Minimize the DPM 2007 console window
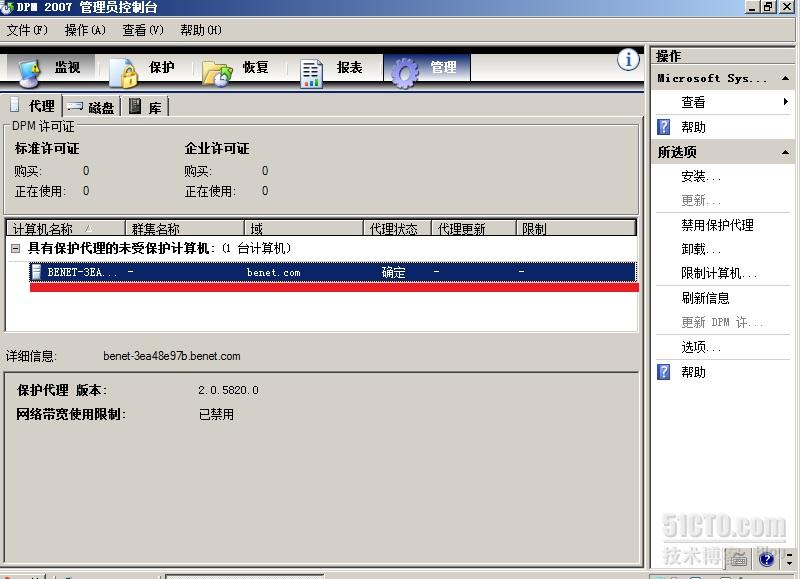The width and height of the screenshot is (800, 579). 753,7
